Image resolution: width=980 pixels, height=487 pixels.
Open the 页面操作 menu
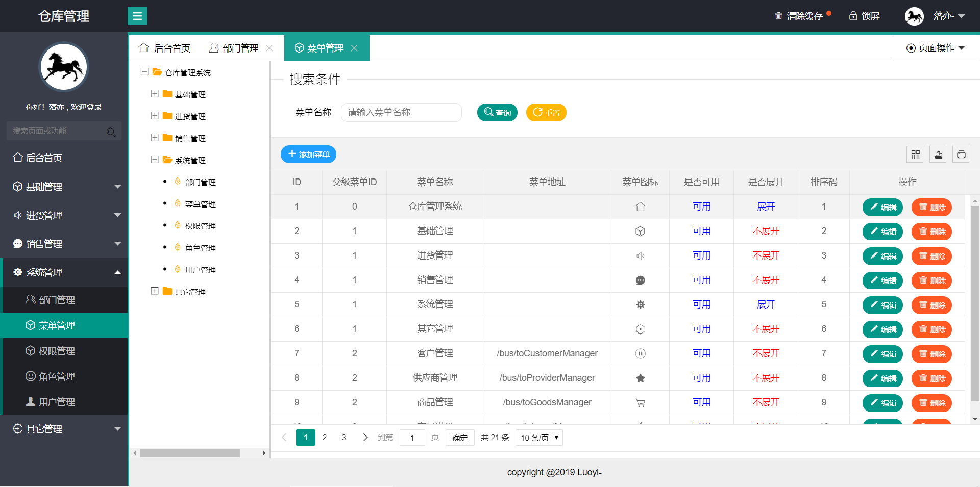pyautogui.click(x=936, y=47)
